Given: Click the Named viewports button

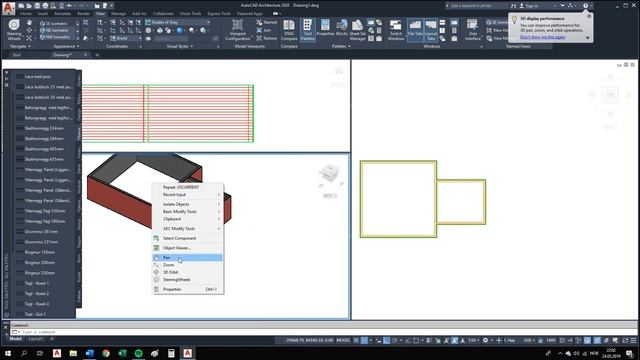Looking at the screenshot, I should click(x=267, y=22).
